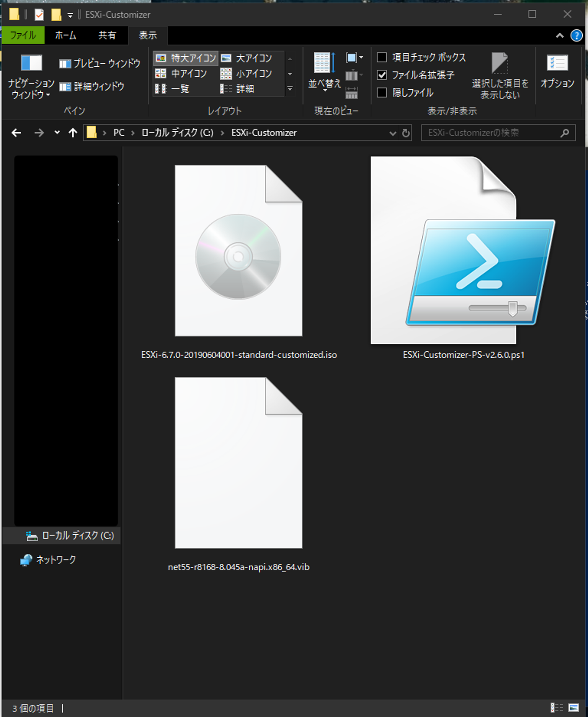The width and height of the screenshot is (588, 717).
Task: Click ローカル ディスク (C:) in address bar
Action: click(x=177, y=133)
